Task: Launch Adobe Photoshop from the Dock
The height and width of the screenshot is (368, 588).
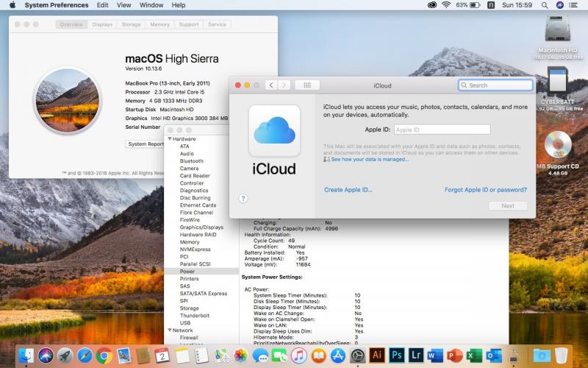Action: 396,355
